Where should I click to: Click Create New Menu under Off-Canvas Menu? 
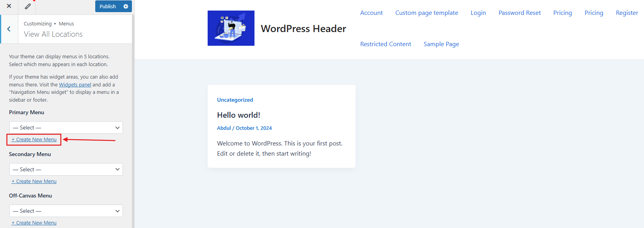34,223
